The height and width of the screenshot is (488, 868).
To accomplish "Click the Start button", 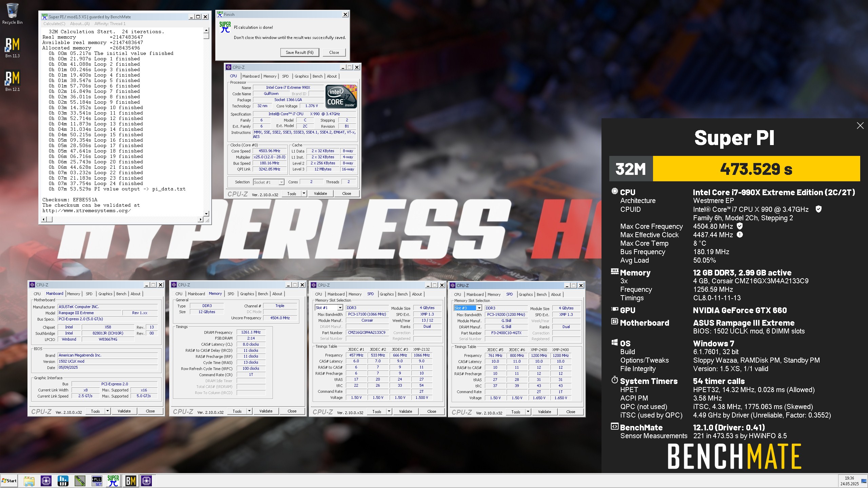I will [9, 481].
